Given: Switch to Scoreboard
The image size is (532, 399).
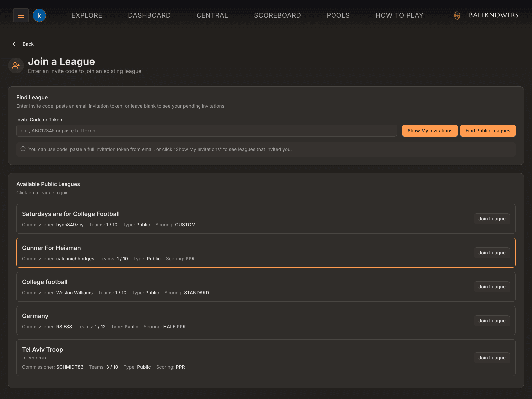Looking at the screenshot, I should (x=277, y=15).
